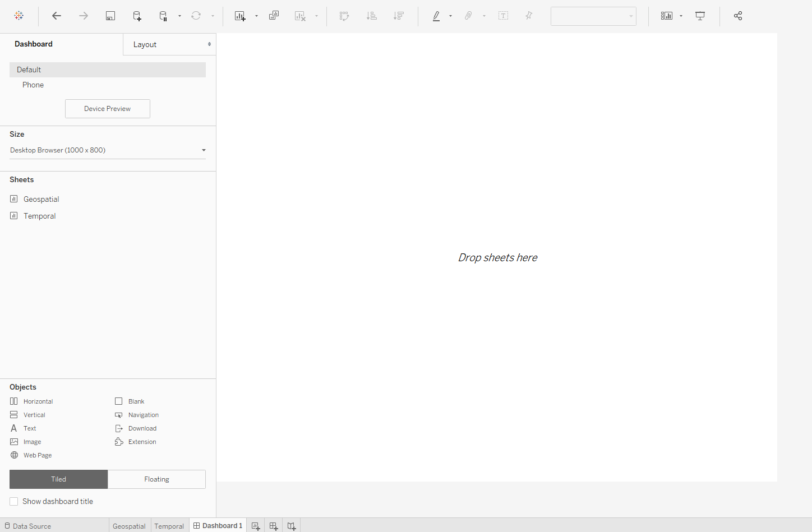Click the Tableau logo icon in the toolbar
This screenshot has width=812, height=532.
coord(19,16)
